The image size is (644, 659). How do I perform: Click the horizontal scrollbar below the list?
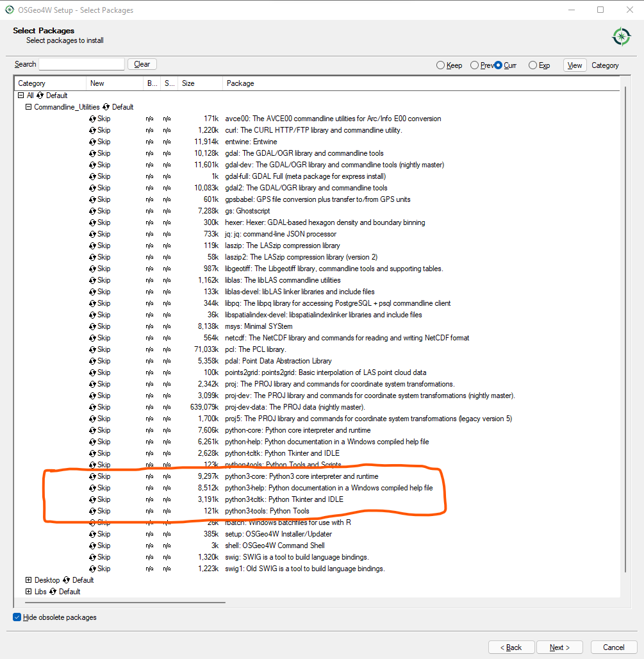(125, 602)
